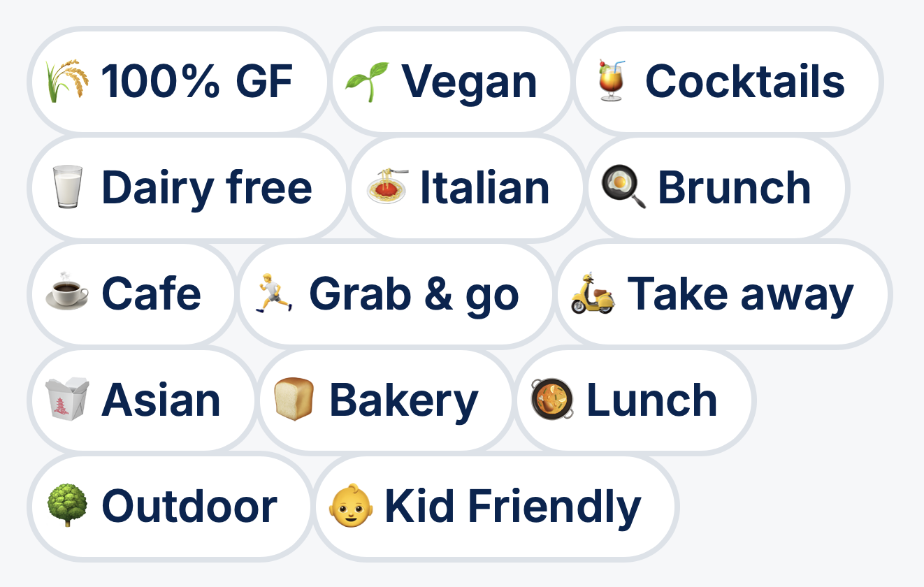Click the bread loaf icon for Bakery
Screen dimensions: 924x587
click(x=294, y=400)
